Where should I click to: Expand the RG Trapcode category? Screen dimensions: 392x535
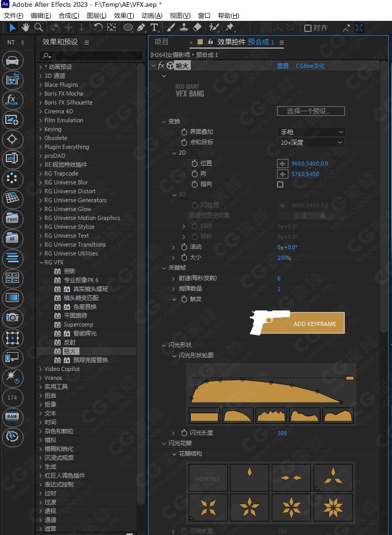pos(41,173)
